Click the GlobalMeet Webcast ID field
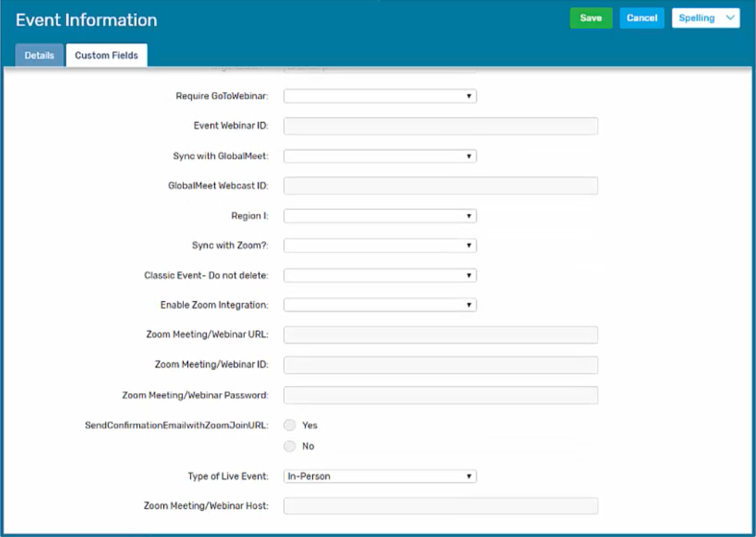 tap(440, 186)
